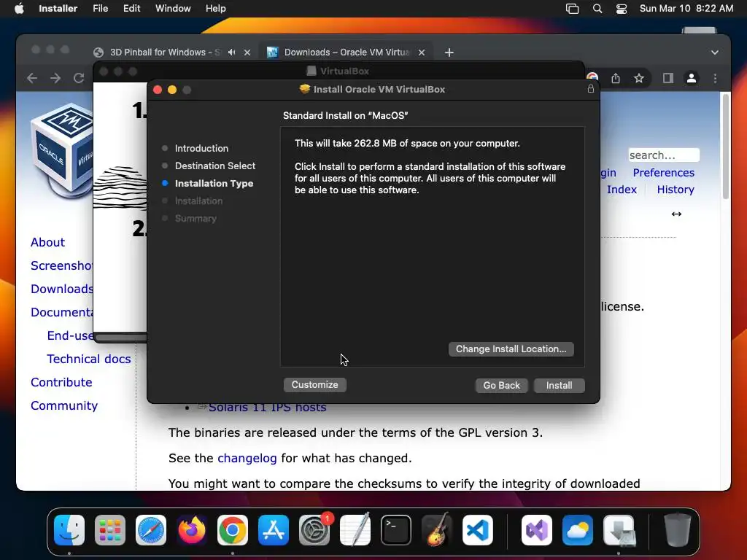Viewport: 747px width, 560px height.
Task: Open Technical docs link
Action: (x=88, y=359)
